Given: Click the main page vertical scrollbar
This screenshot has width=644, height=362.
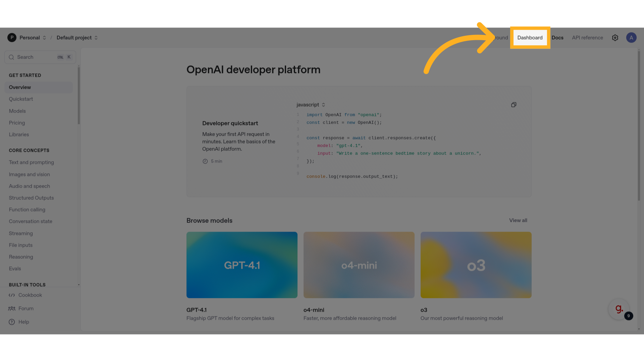Looking at the screenshot, I should [639, 126].
